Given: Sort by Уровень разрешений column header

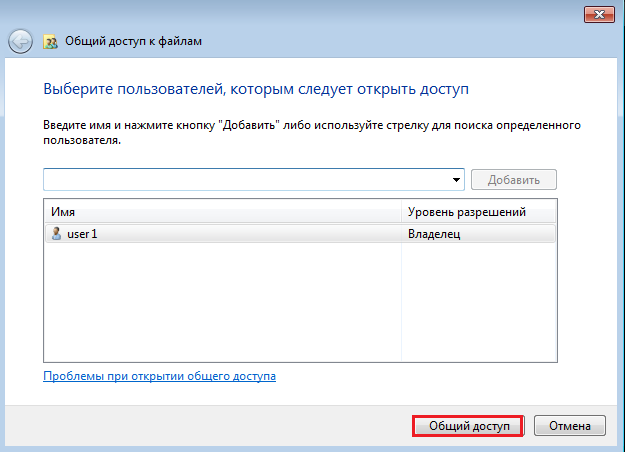Looking at the screenshot, I should (478, 213).
